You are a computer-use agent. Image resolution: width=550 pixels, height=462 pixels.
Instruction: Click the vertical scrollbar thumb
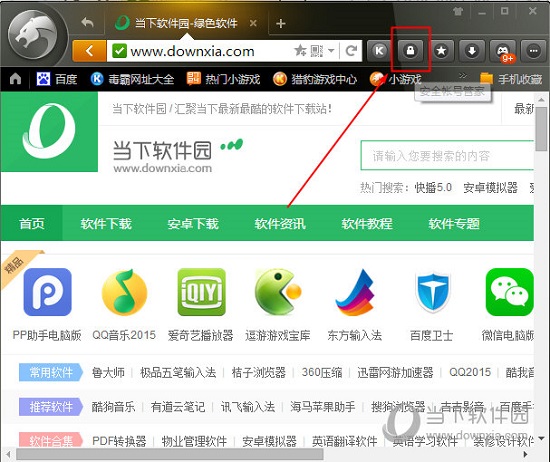542,129
